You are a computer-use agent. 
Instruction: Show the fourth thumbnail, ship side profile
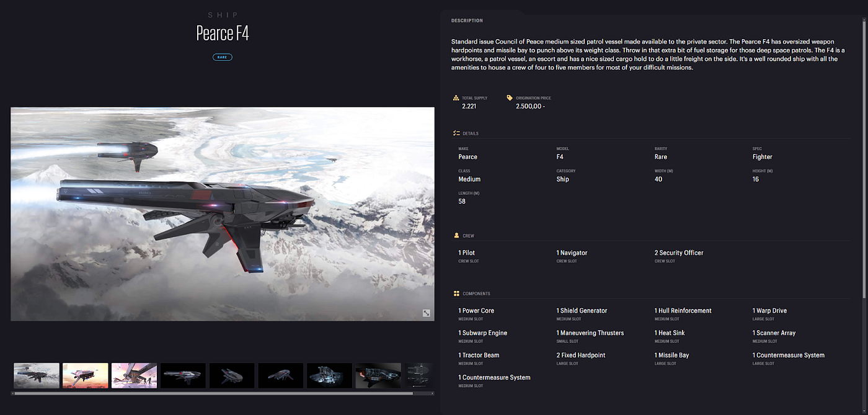183,375
